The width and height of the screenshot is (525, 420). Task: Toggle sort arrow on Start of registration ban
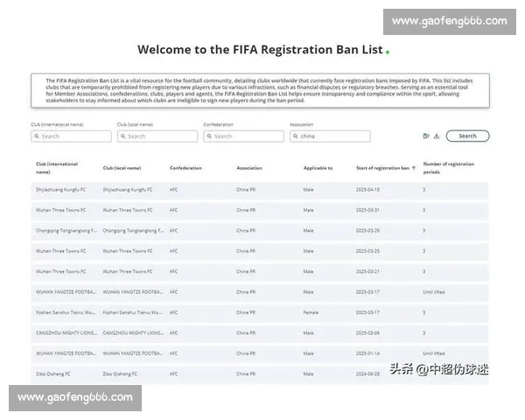414,168
